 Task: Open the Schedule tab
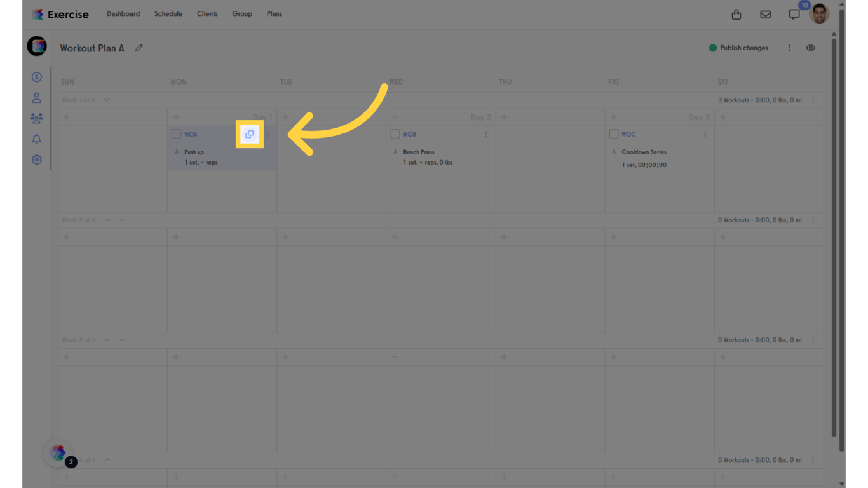click(x=168, y=14)
